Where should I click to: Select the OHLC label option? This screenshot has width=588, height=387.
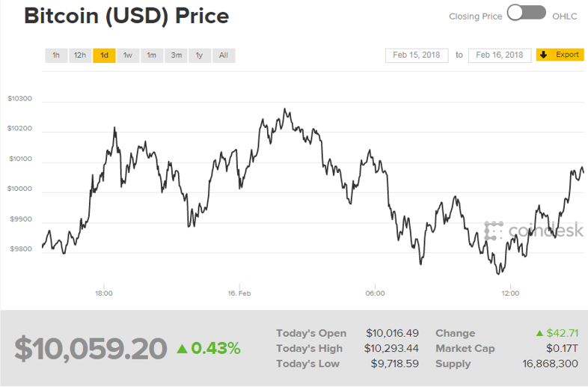(564, 16)
